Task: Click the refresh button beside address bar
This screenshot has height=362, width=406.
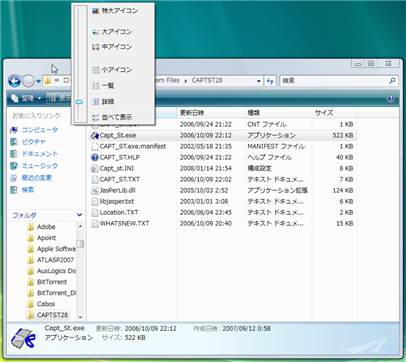Action: (270, 81)
